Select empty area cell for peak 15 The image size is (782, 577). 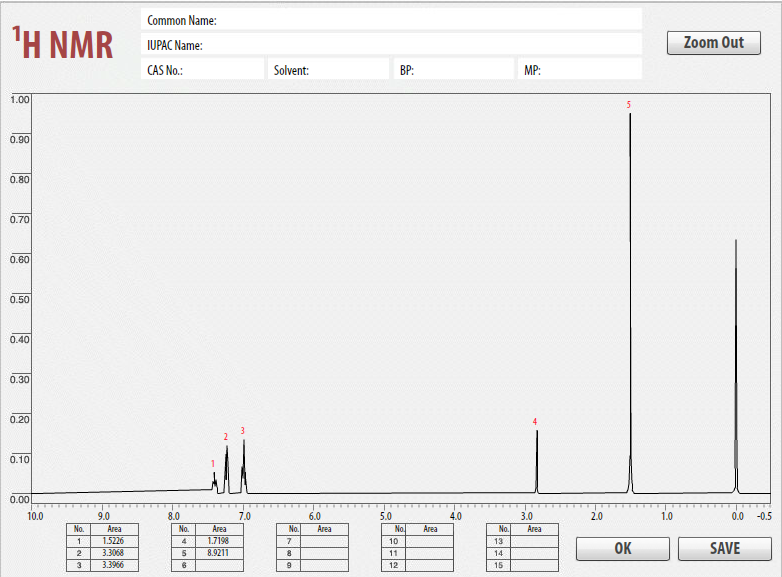click(535, 565)
